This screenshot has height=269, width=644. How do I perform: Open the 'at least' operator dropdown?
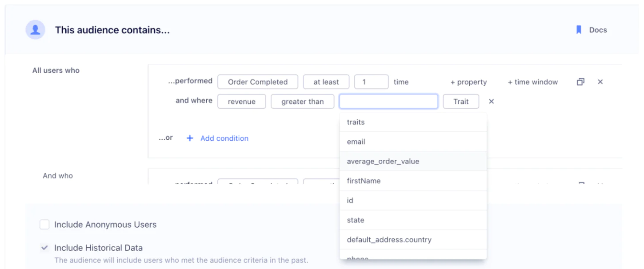(x=326, y=82)
